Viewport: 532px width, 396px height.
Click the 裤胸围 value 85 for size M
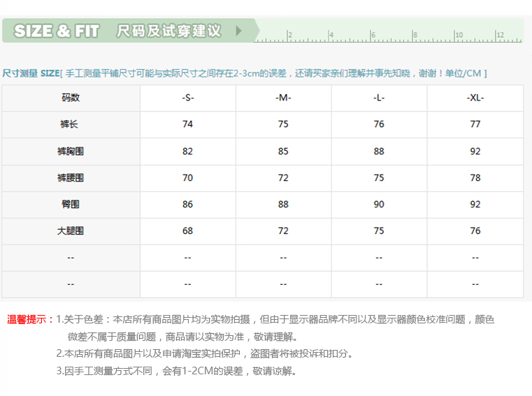tap(283, 151)
